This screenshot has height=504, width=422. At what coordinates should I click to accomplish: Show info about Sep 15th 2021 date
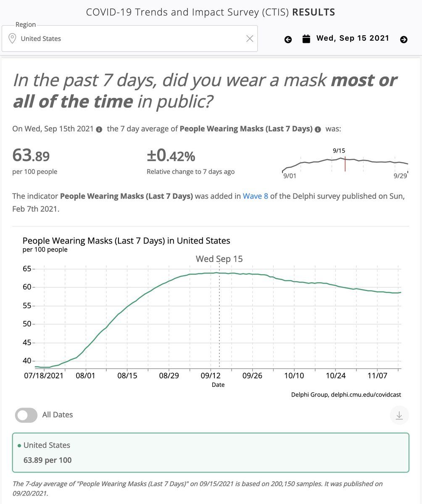point(99,130)
